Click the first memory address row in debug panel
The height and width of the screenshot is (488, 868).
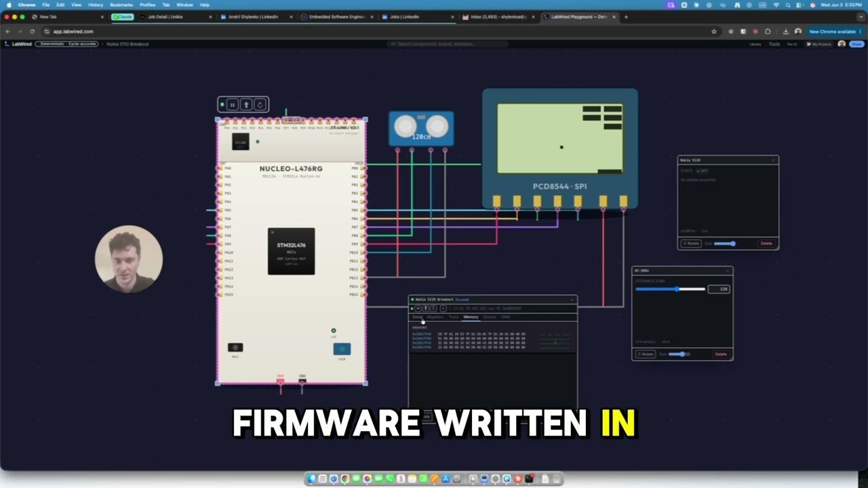coord(469,334)
